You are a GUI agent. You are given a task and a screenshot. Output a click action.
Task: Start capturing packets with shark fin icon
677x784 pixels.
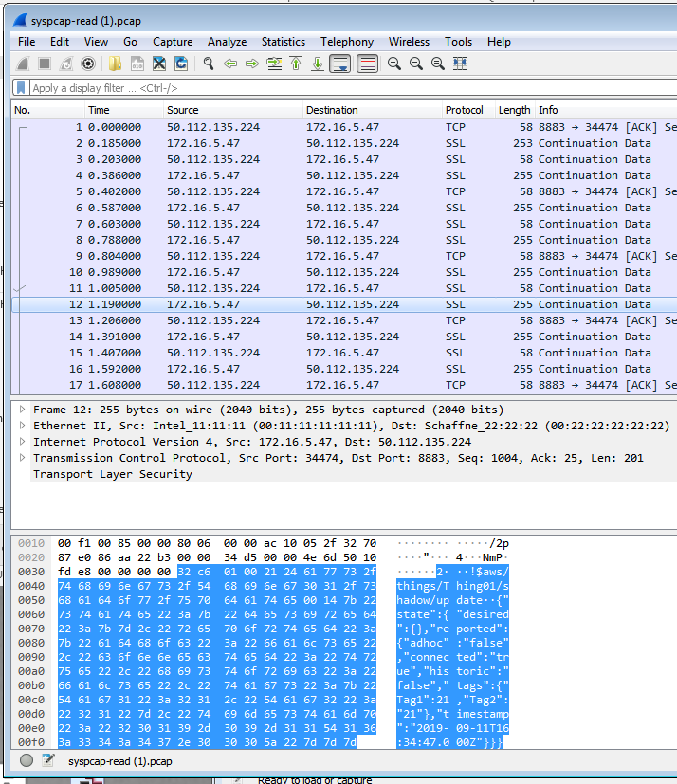[23, 64]
